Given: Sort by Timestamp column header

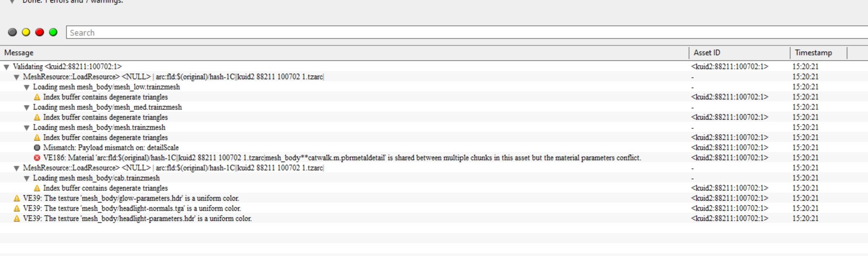Looking at the screenshot, I should click(813, 53).
